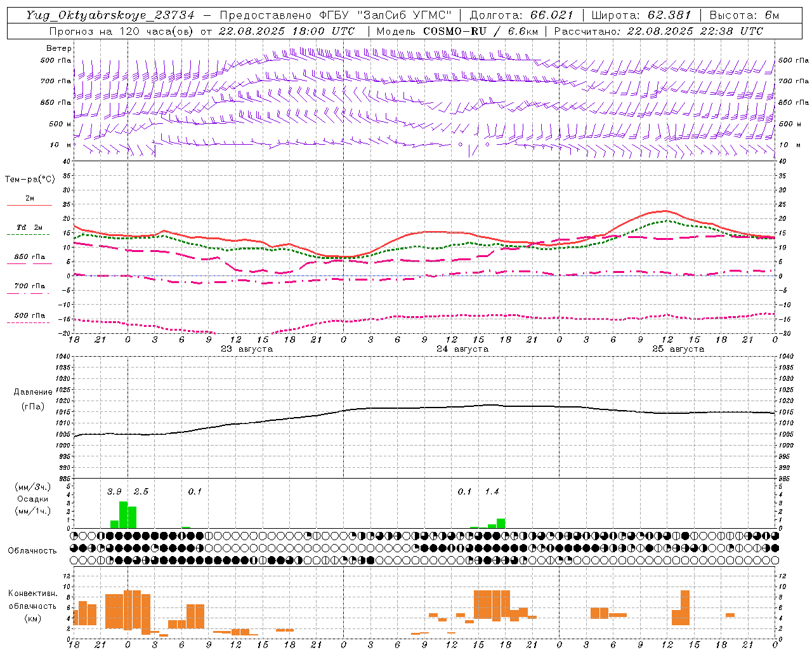Click the (мм/1ч.) precipitation unit label
Viewport: 812px width, 650px height.
(x=33, y=511)
